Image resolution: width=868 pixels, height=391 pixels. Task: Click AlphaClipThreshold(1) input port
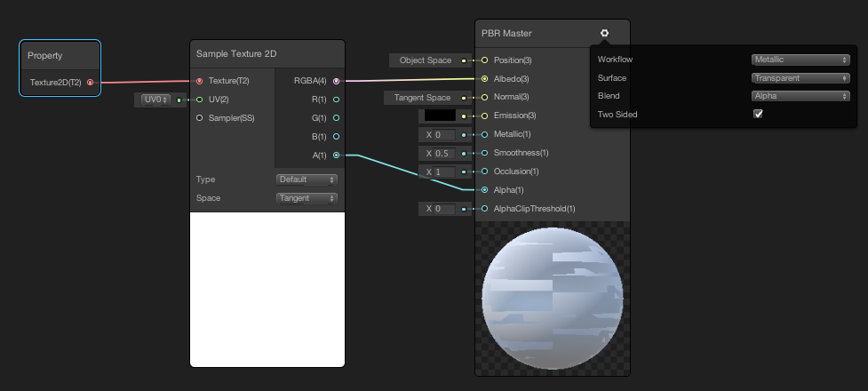pyautogui.click(x=484, y=209)
